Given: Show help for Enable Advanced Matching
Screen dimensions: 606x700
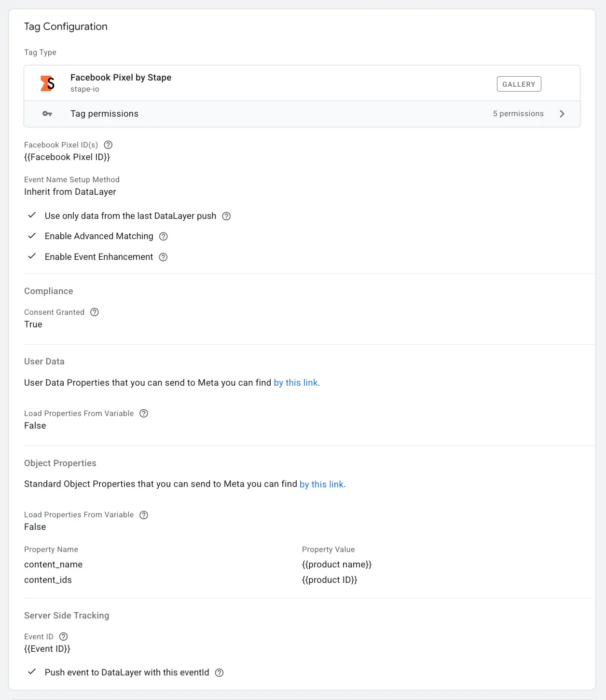Looking at the screenshot, I should [x=164, y=236].
